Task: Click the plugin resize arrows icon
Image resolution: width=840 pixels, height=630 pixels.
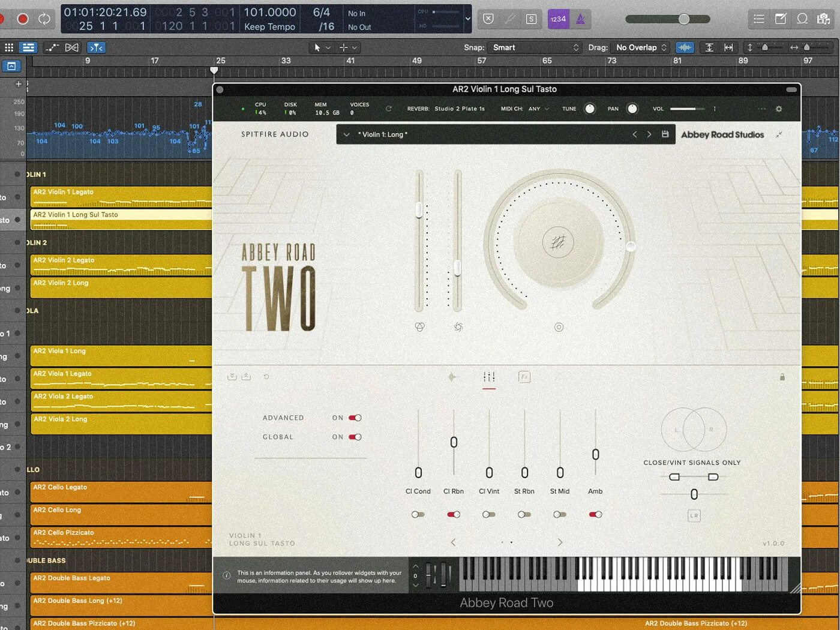Action: [779, 134]
